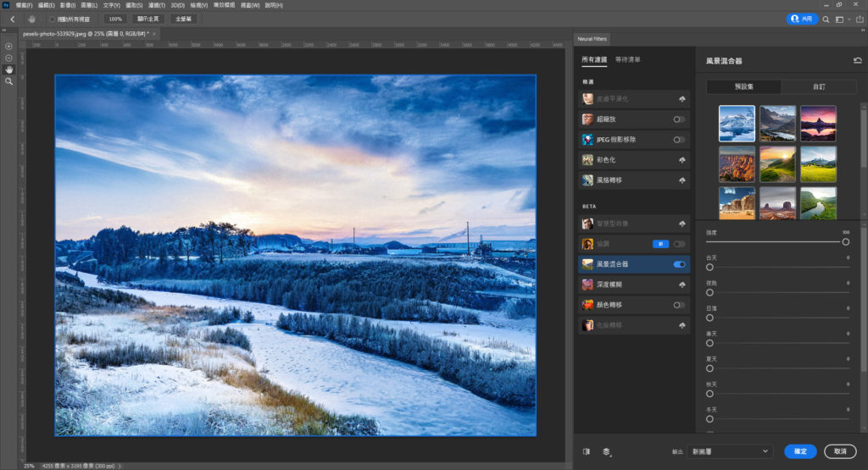The image size is (868, 470).
Task: Select the Zoom In tool
Action: [9, 47]
